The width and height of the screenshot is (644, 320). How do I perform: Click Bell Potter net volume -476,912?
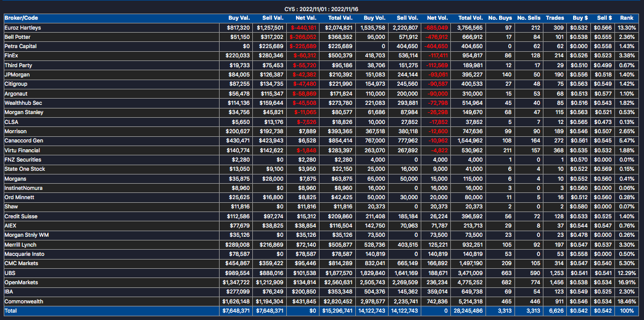pyautogui.click(x=437, y=37)
